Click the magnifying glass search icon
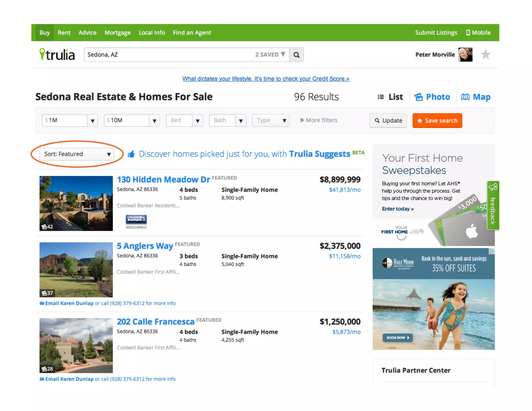The width and height of the screenshot is (532, 411). [296, 55]
